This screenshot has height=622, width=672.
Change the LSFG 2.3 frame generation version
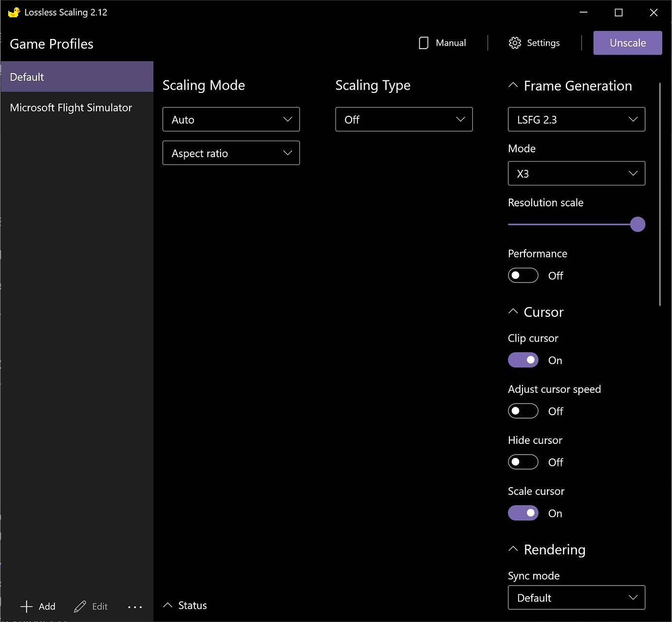(576, 119)
